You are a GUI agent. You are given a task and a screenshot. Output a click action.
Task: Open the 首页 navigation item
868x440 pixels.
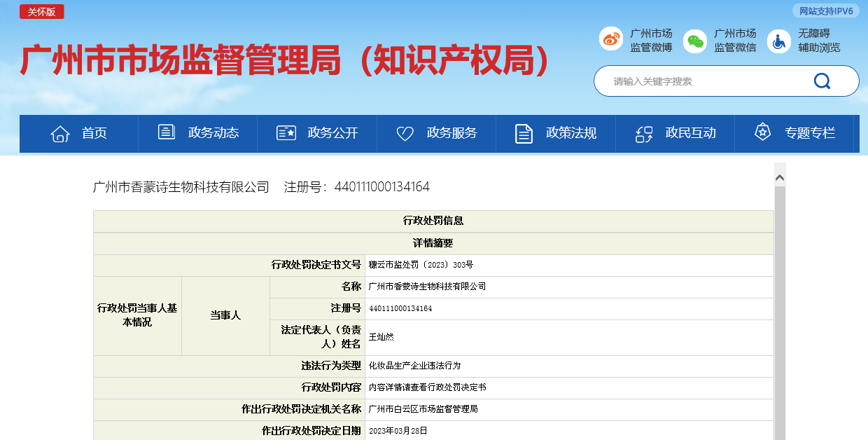coord(79,133)
